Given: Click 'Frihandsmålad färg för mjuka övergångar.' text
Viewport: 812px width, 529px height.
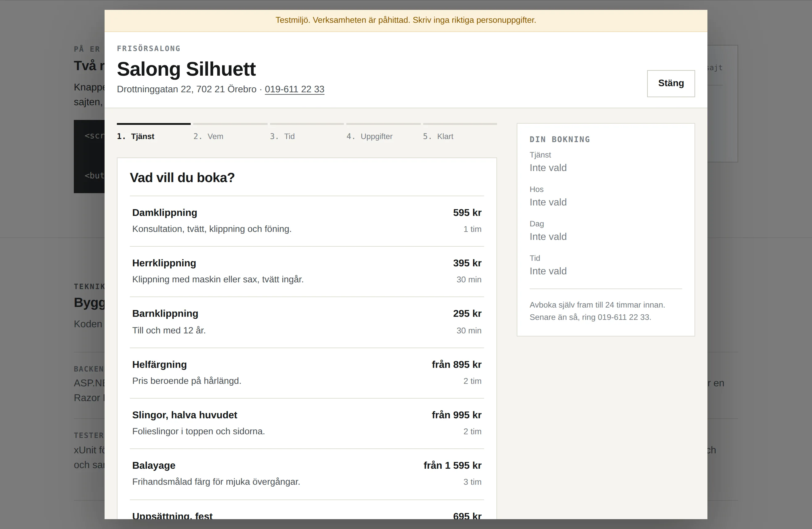Looking at the screenshot, I should coord(216,482).
